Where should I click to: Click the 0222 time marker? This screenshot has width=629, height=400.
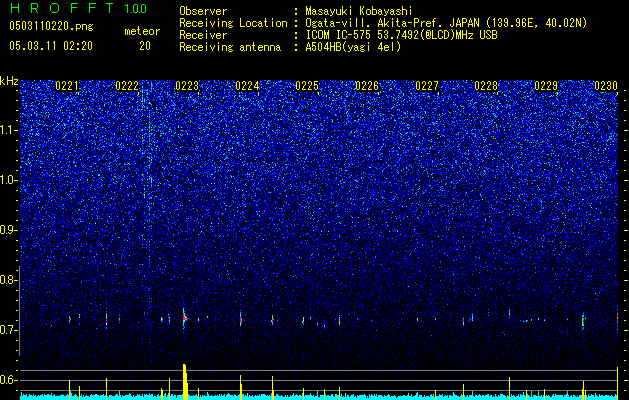point(127,86)
